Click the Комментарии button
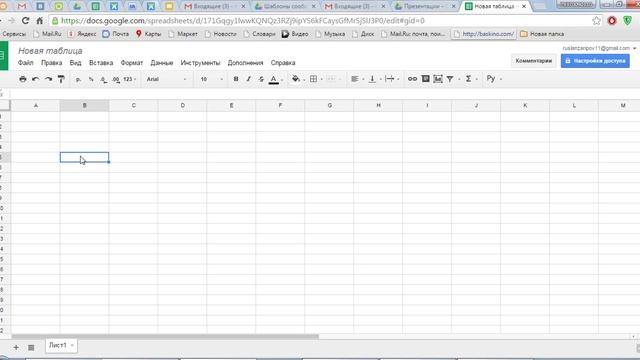The image size is (640, 360). click(x=533, y=61)
